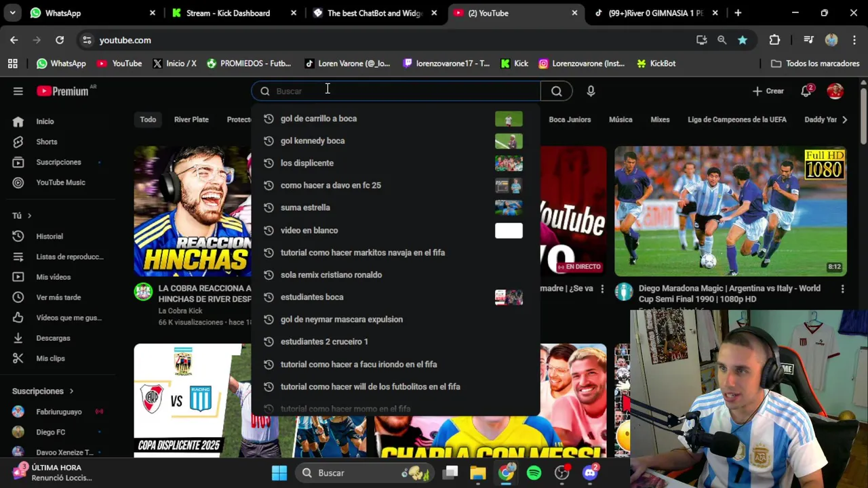Click the Crear button

tap(768, 91)
